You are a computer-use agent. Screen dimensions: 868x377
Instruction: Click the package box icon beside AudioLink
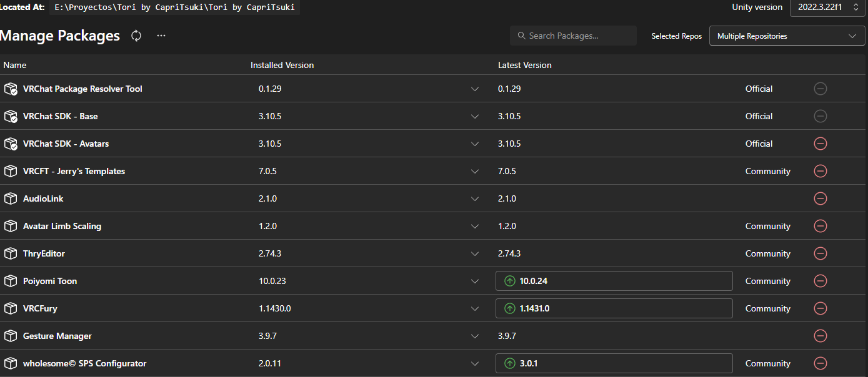10,198
